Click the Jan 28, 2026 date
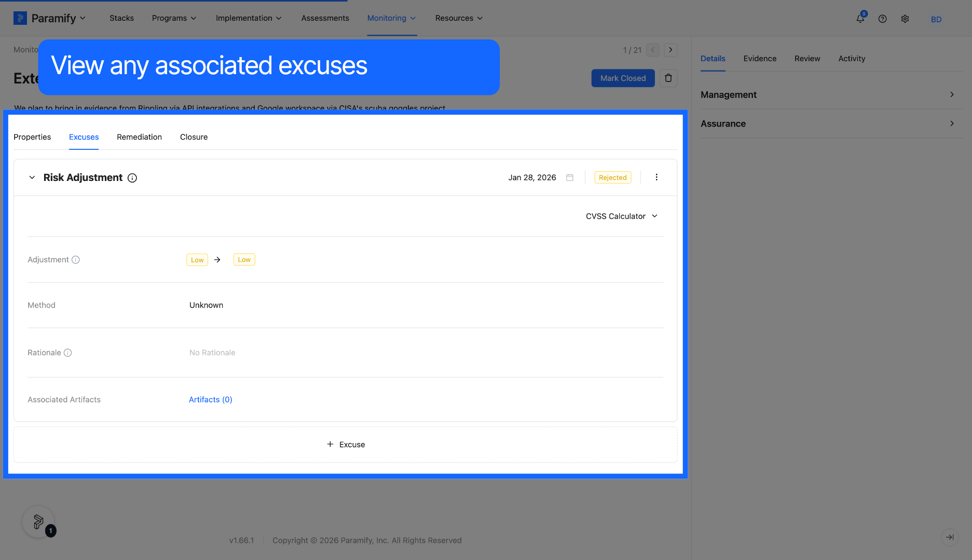972x560 pixels. point(532,177)
